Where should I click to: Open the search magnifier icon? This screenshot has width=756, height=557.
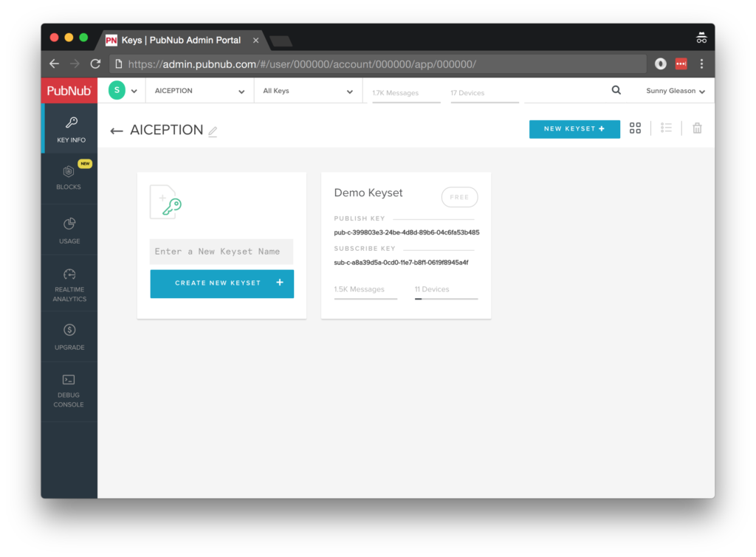point(616,91)
